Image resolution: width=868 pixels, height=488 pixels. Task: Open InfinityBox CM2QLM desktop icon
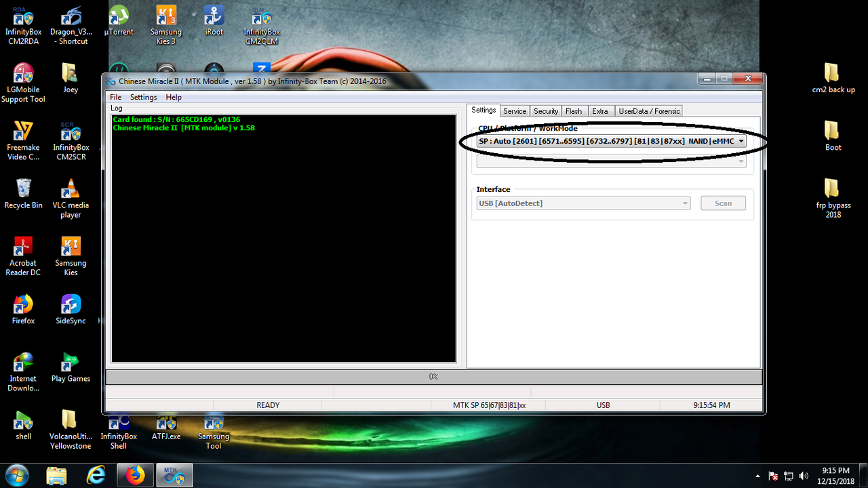tap(262, 24)
